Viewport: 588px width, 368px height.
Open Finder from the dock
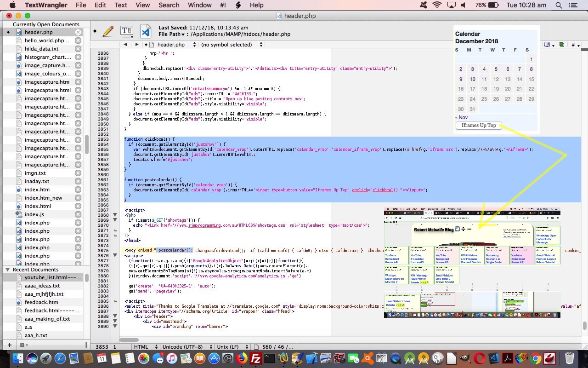[18, 358]
